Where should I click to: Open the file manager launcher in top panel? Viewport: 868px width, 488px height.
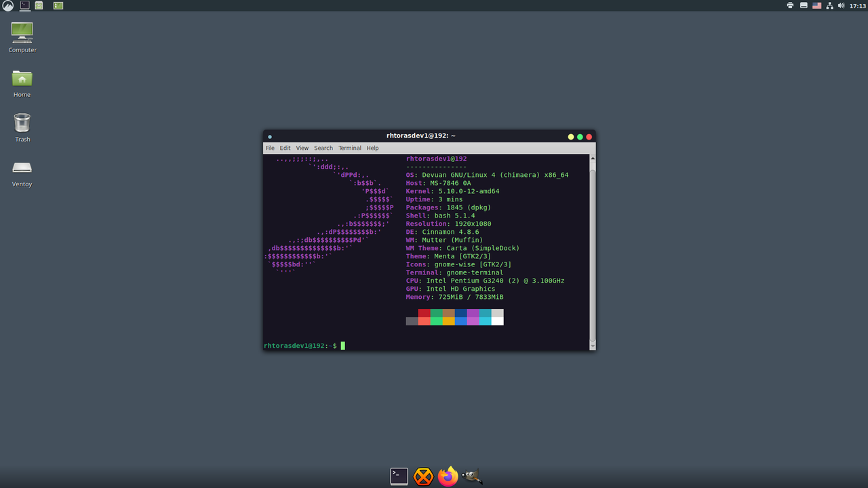pos(39,5)
